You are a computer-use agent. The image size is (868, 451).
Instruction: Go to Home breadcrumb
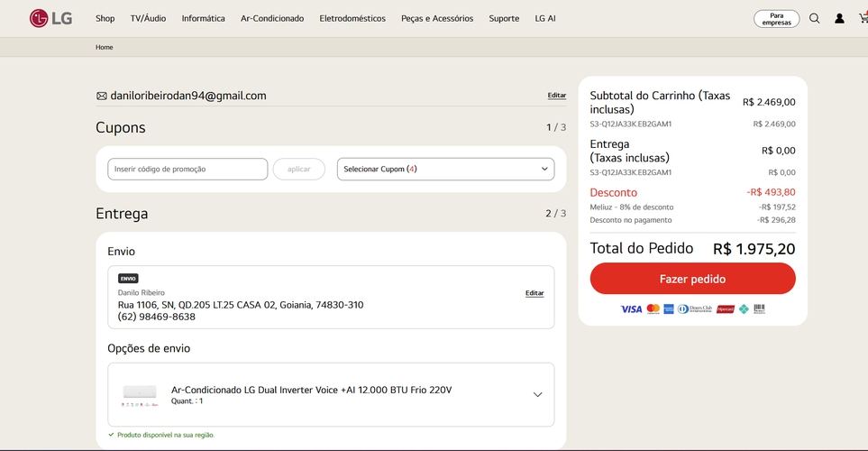105,47
